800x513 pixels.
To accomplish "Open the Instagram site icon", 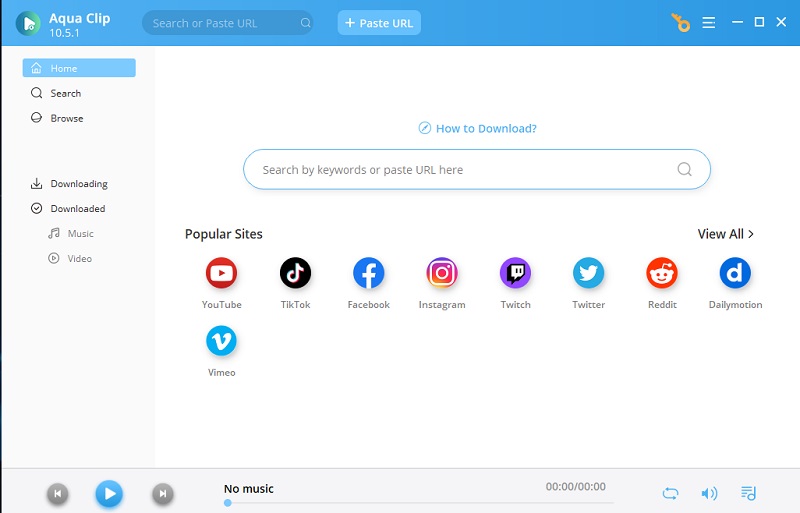I will tap(442, 273).
